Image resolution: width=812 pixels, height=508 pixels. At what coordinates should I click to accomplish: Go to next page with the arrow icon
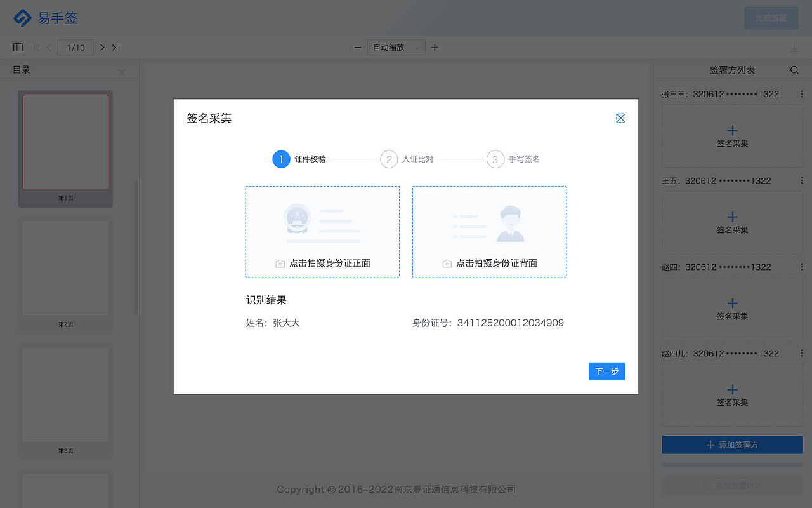click(101, 47)
